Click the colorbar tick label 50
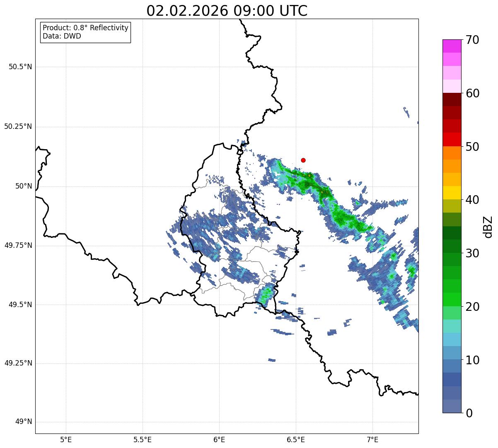Screen dimensions: 498x448 tap(472, 147)
